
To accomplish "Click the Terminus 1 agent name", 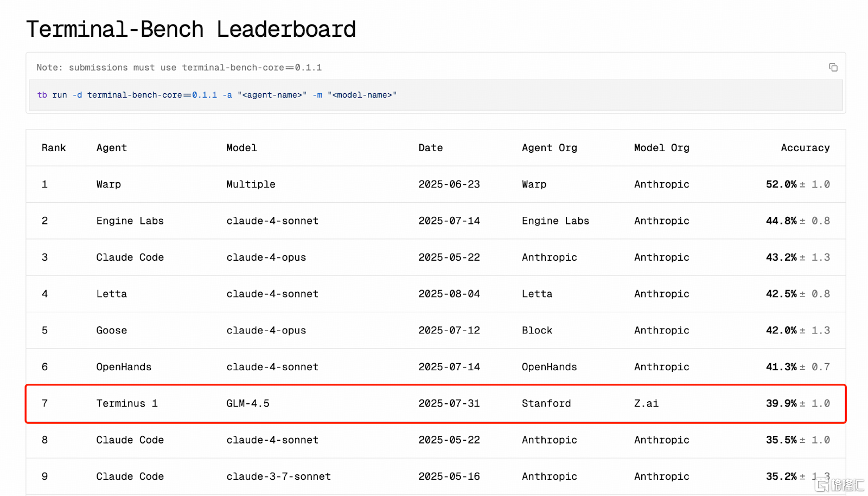I will click(x=127, y=403).
